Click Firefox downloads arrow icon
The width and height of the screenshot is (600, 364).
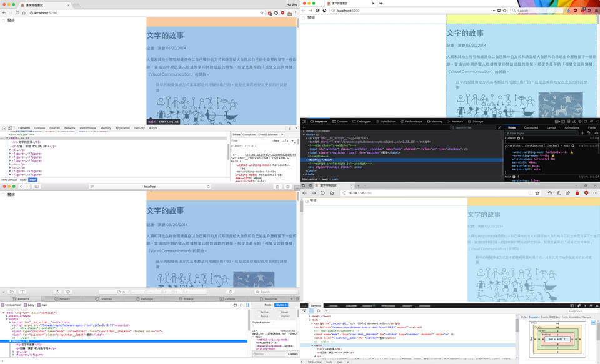click(569, 11)
